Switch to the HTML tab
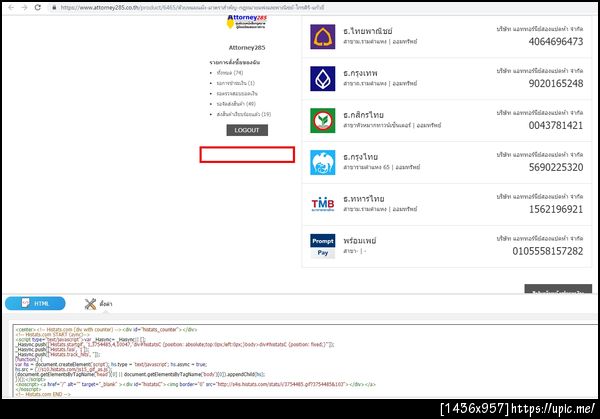Image resolution: width=600 pixels, height=419 pixels. 35,303
